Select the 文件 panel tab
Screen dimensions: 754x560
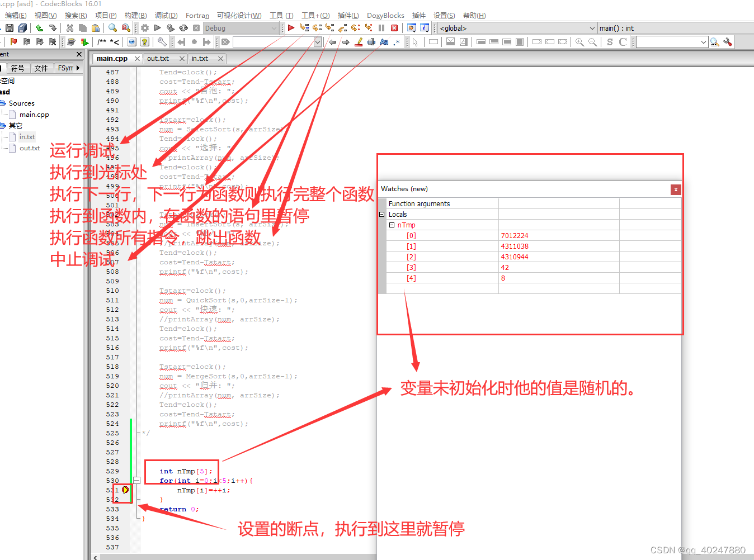pyautogui.click(x=41, y=68)
